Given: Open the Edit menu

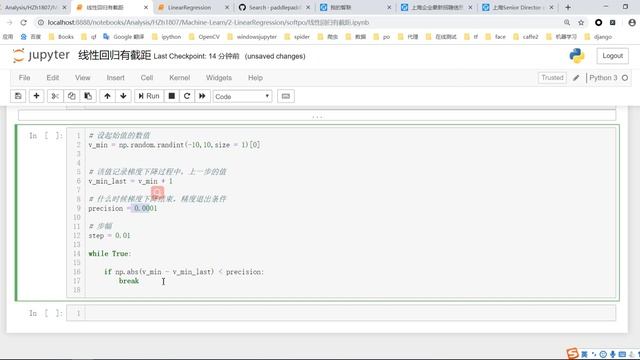Looking at the screenshot, I should point(53,78).
